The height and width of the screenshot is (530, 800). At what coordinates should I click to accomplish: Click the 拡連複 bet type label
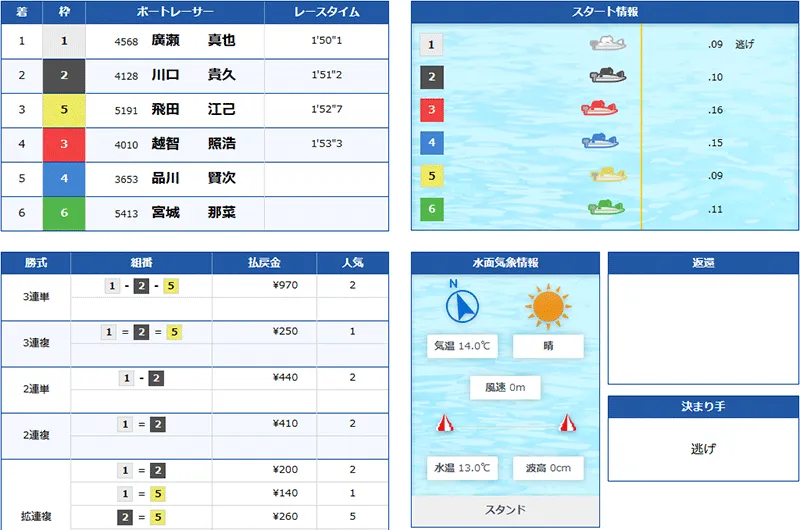pos(36,516)
